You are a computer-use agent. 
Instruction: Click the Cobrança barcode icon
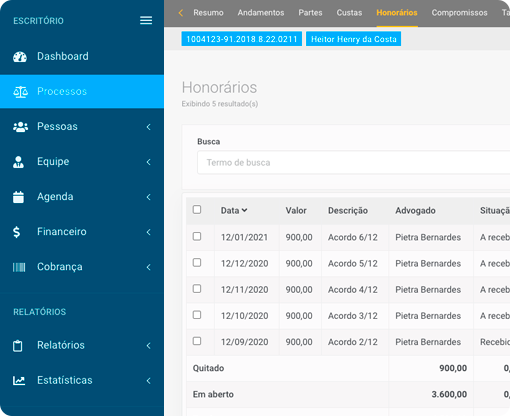19,267
